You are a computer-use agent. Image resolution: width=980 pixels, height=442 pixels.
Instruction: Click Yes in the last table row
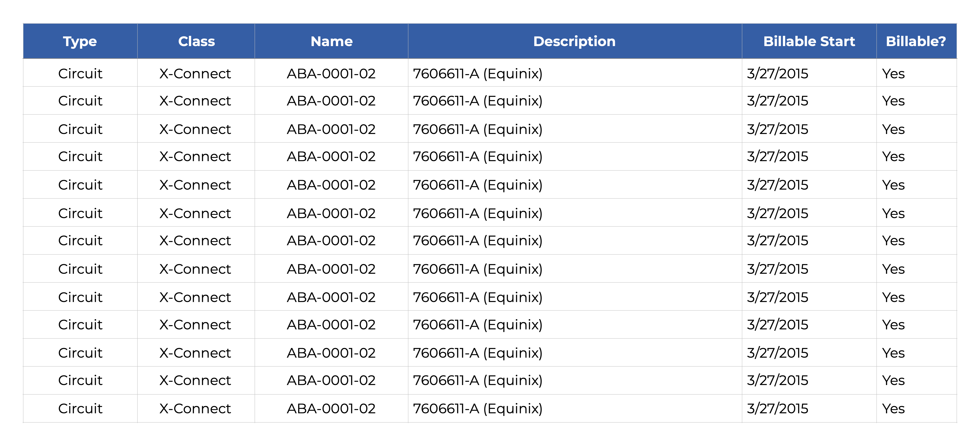(893, 409)
